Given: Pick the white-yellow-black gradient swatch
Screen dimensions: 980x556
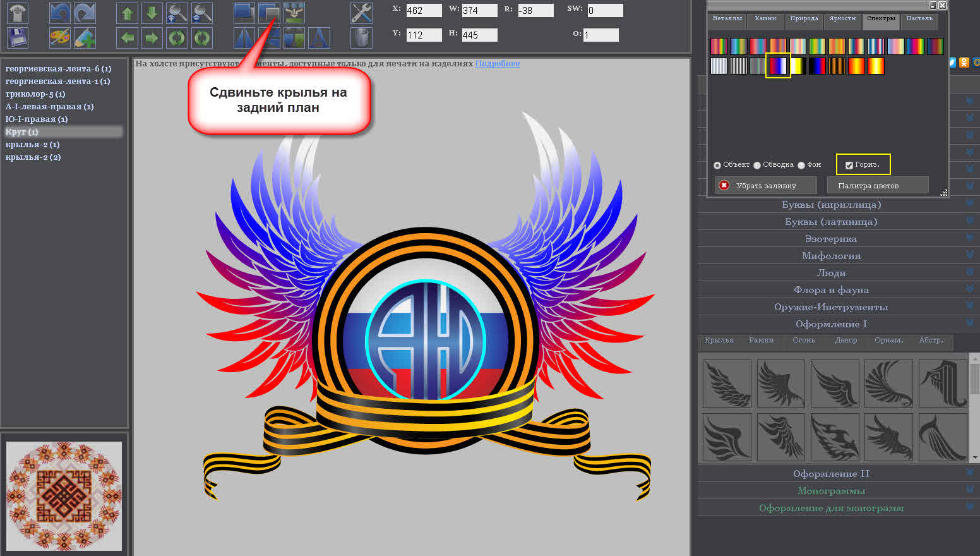Looking at the screenshot, I should 798,66.
